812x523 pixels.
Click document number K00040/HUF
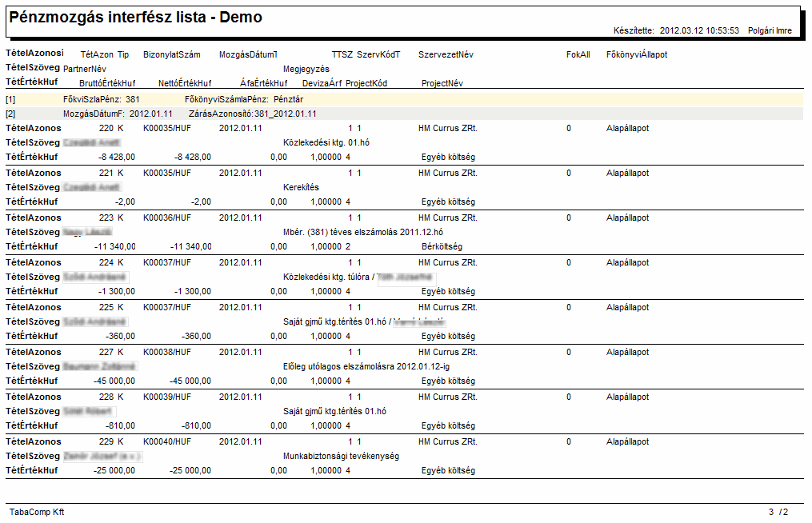pos(166,441)
